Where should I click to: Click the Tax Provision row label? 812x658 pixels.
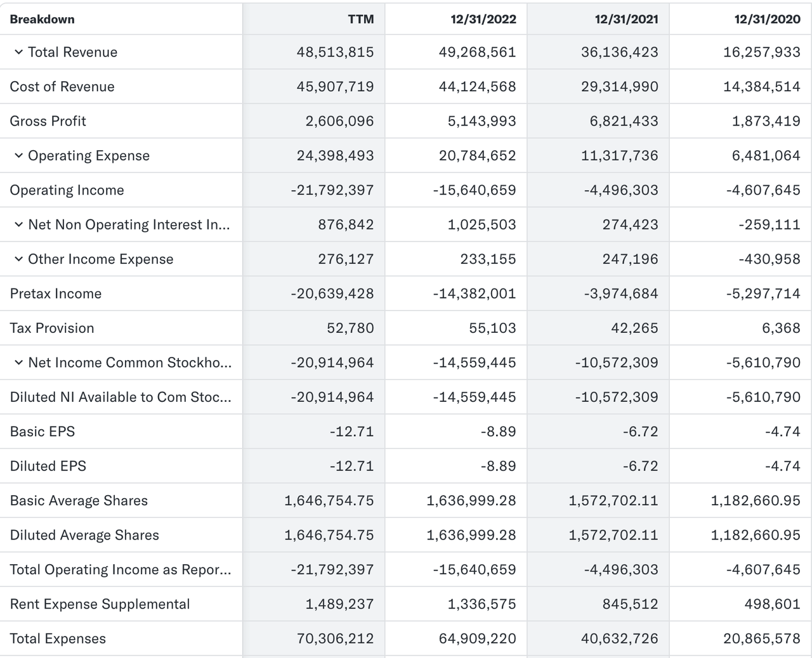coord(52,328)
